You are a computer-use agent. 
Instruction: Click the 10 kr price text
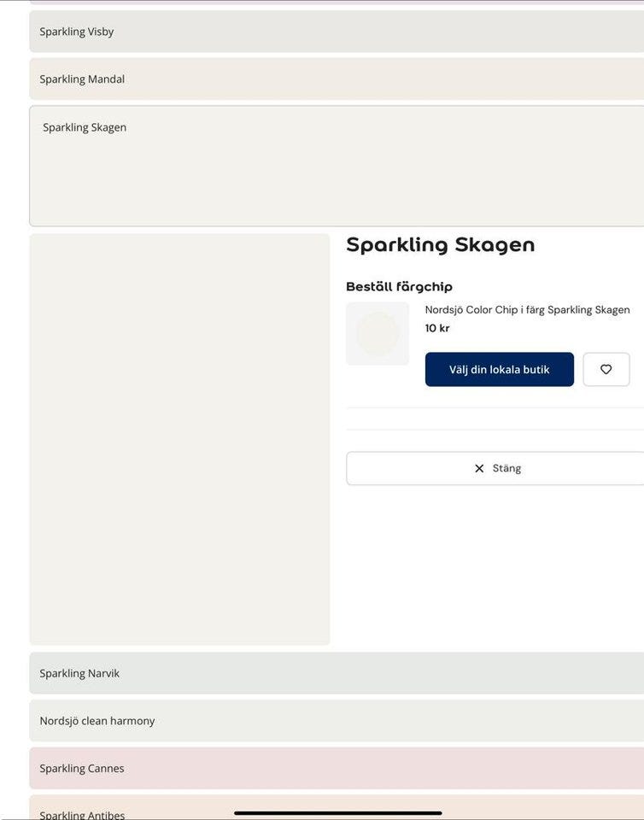click(437, 329)
